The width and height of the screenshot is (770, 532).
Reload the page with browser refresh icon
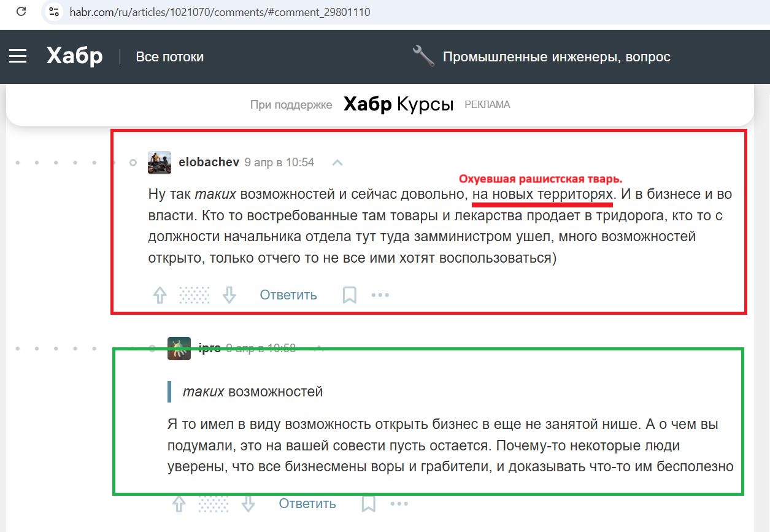pyautogui.click(x=21, y=12)
